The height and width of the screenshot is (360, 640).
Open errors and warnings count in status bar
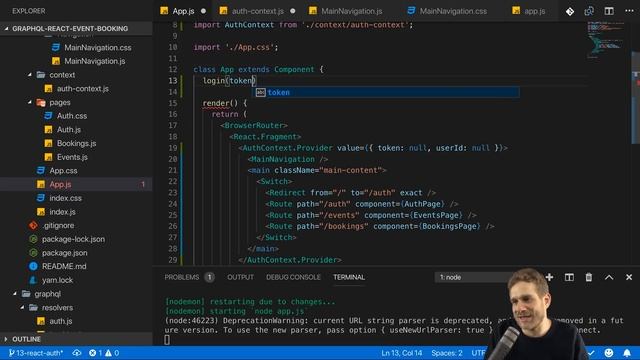pos(104,353)
